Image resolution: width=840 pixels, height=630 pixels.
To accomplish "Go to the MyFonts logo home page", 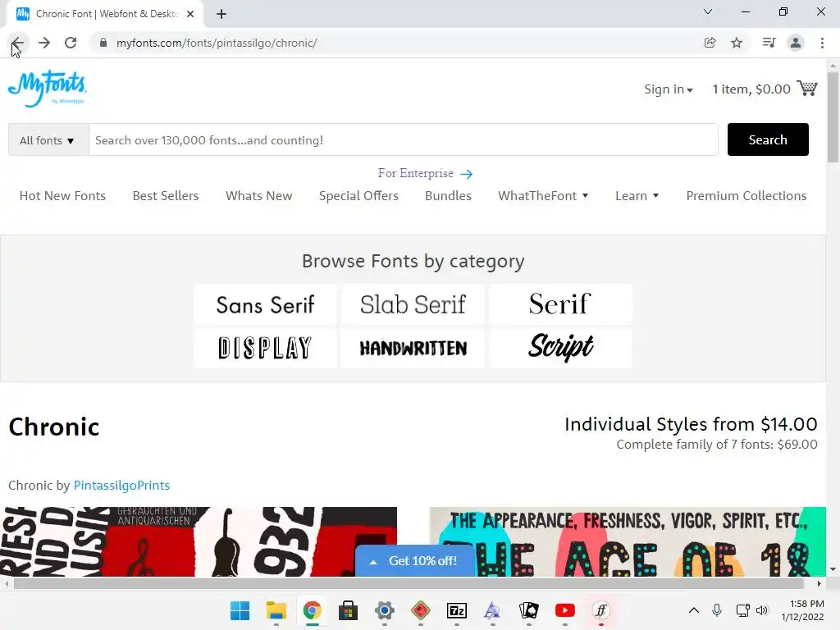I will (47, 89).
